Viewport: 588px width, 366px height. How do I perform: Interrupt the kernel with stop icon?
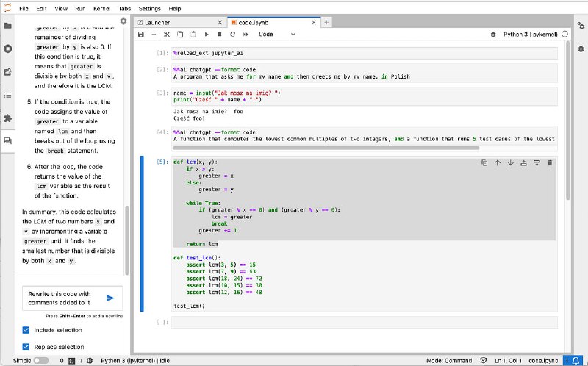point(219,34)
